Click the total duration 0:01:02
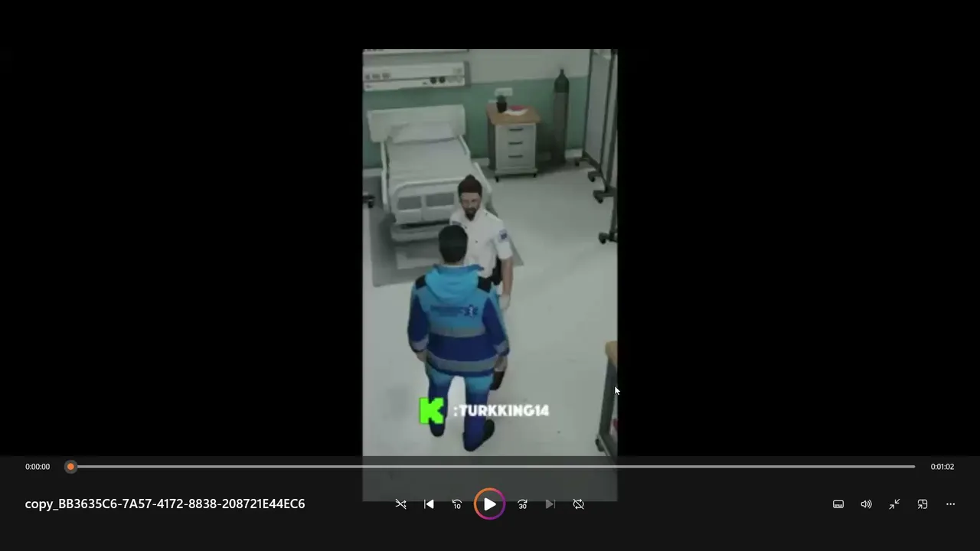This screenshot has height=551, width=980. click(x=942, y=467)
